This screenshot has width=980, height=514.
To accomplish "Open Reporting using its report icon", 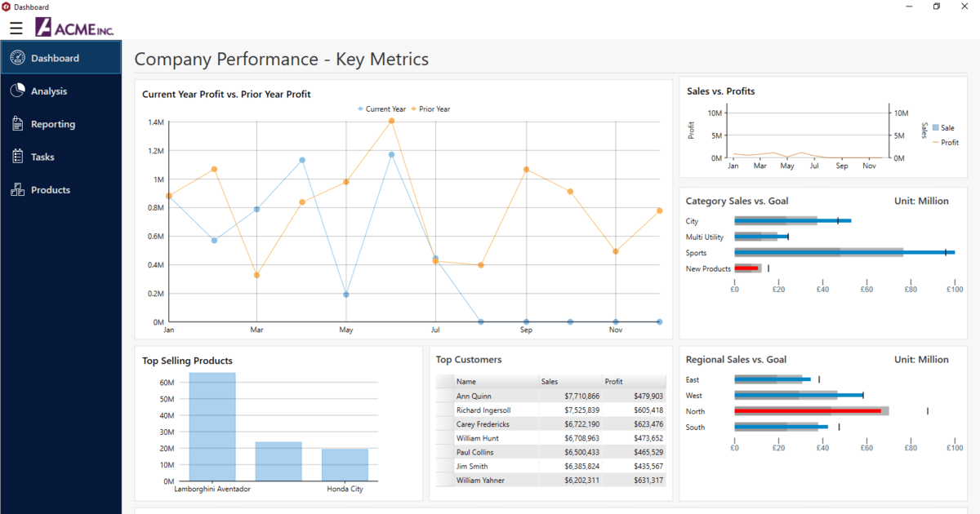I will pos(18,123).
